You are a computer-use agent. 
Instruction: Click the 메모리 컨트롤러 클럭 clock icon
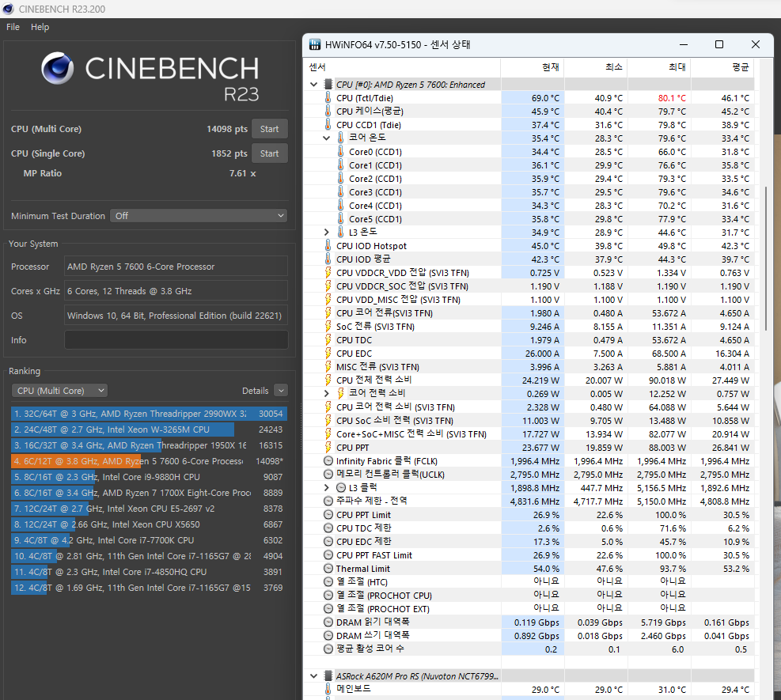click(x=328, y=475)
